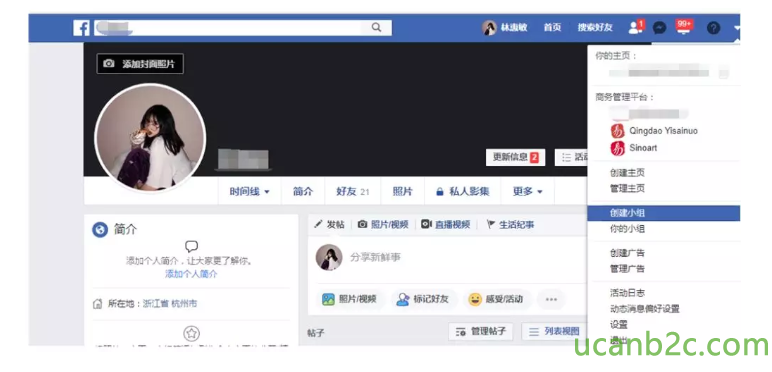
Task: Click the speech bubble icon in intro panel
Action: [x=191, y=246]
